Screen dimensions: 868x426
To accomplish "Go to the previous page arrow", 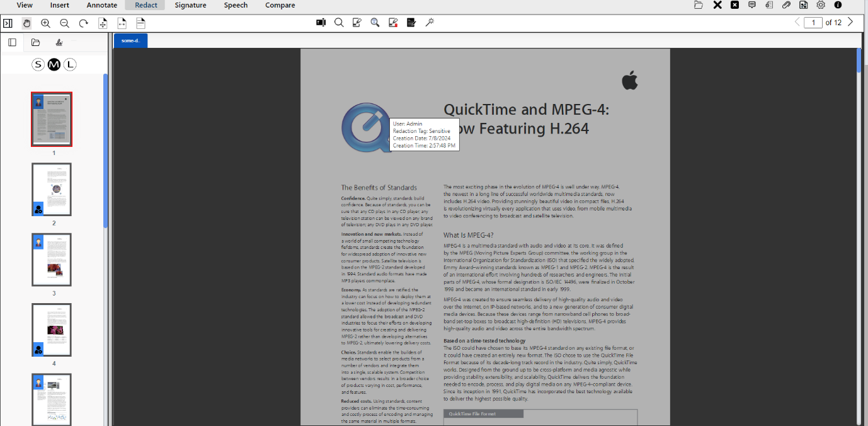I will (797, 22).
